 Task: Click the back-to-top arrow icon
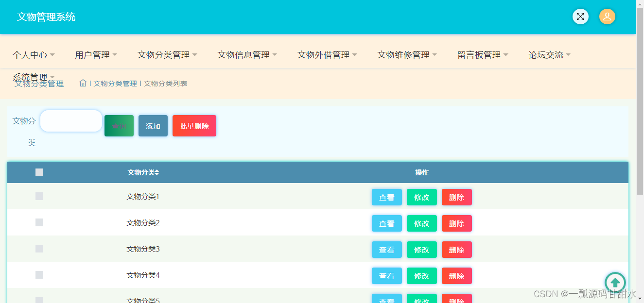[615, 283]
